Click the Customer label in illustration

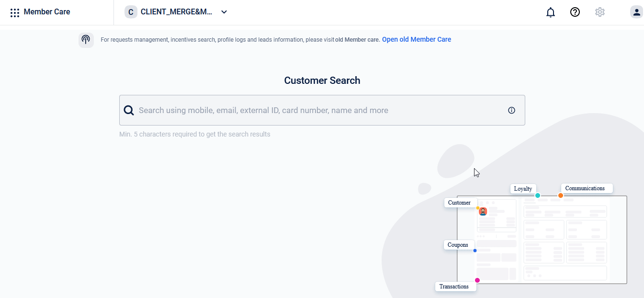(x=461, y=203)
